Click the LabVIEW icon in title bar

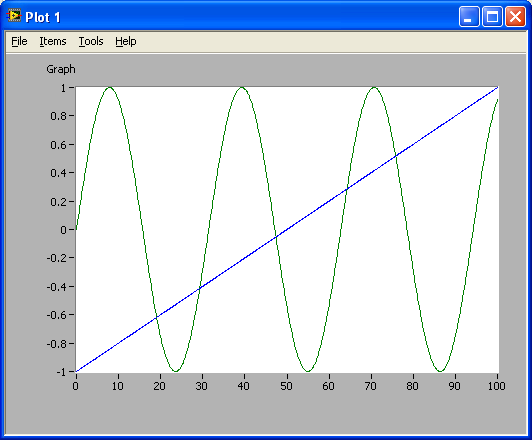click(14, 16)
